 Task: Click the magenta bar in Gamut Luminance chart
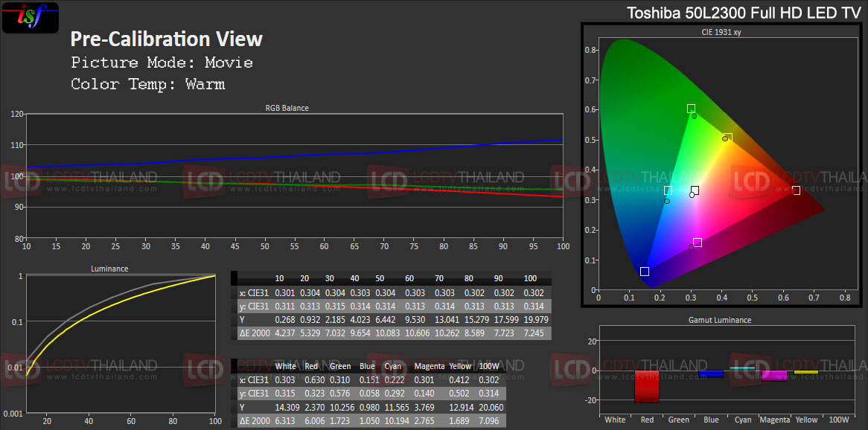click(x=774, y=375)
